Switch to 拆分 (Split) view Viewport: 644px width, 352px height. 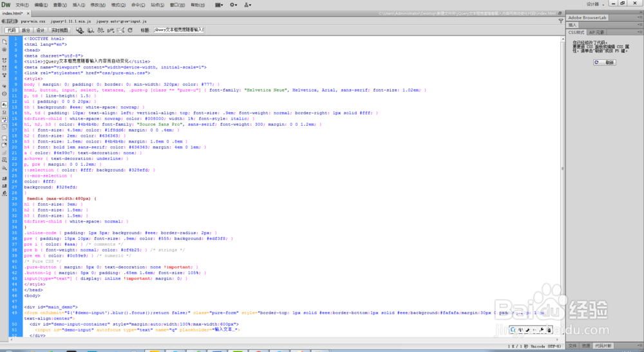point(26,30)
